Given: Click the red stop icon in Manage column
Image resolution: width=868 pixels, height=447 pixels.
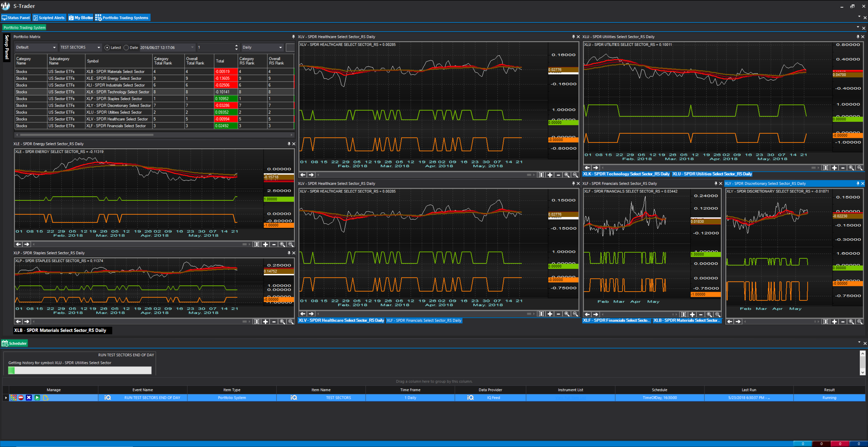Looking at the screenshot, I should point(21,398).
